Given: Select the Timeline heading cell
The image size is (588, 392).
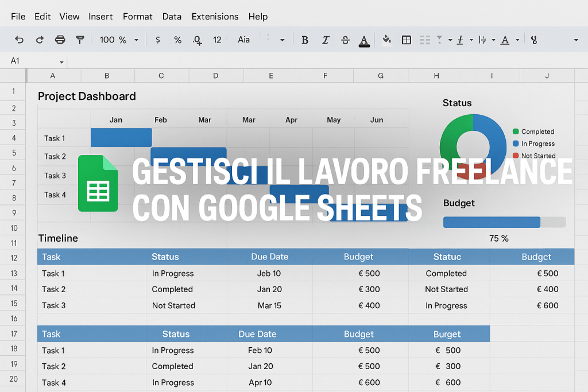Looking at the screenshot, I should point(58,238).
